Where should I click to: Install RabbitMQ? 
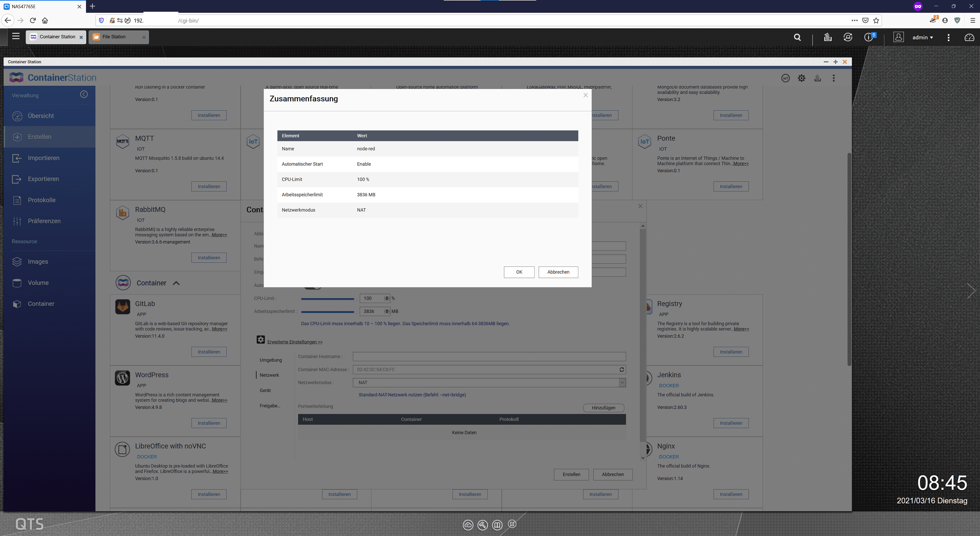(x=209, y=258)
